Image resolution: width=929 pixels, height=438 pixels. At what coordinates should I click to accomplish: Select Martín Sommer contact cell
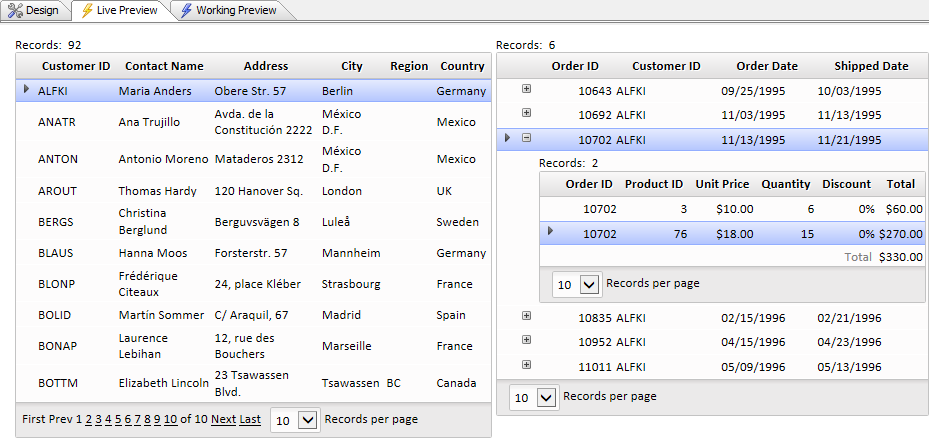pos(161,315)
